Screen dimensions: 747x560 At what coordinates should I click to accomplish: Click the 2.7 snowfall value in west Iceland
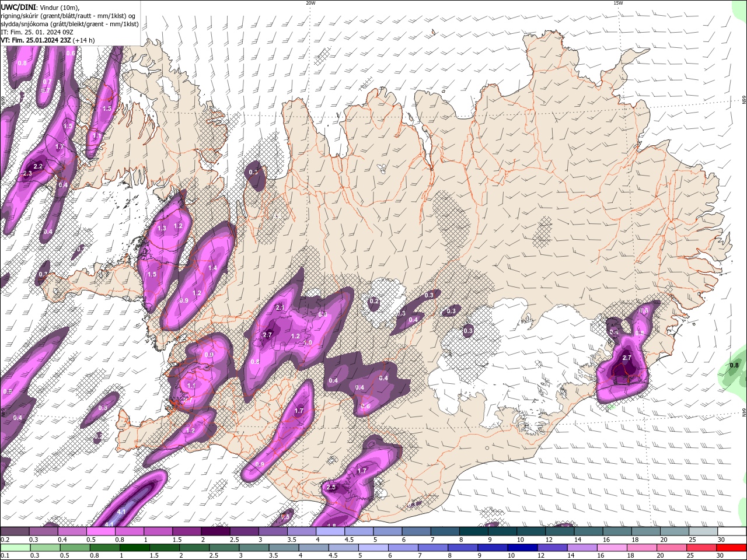[x=268, y=335]
